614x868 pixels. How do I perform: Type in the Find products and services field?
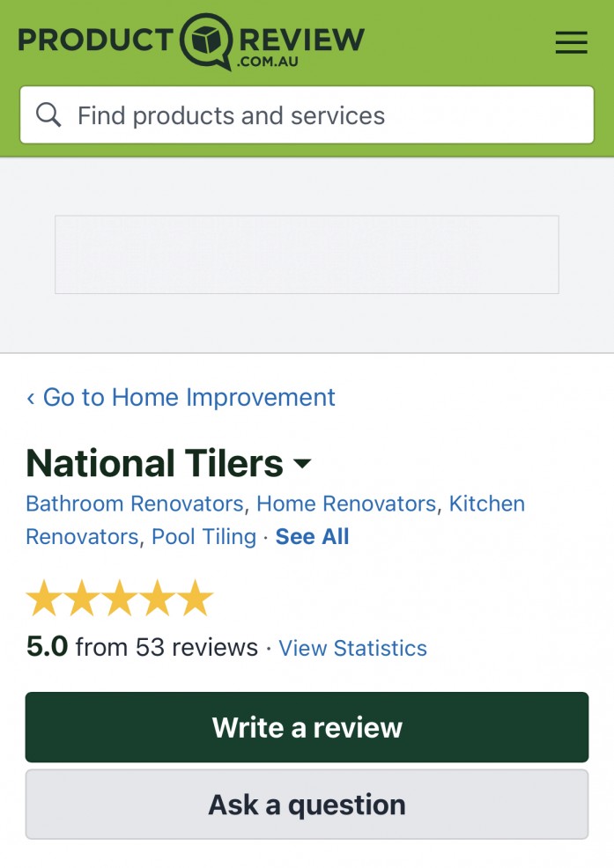tap(326, 115)
